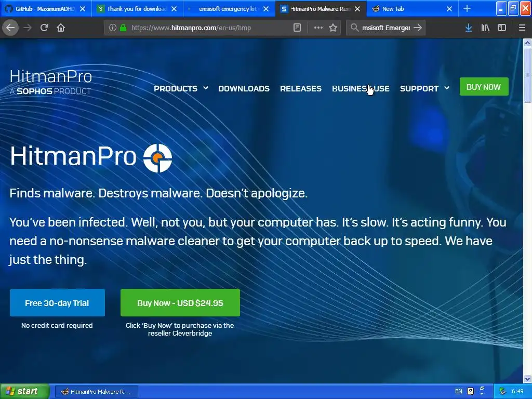Open the Windows start menu
The image size is (532, 399).
(x=24, y=391)
